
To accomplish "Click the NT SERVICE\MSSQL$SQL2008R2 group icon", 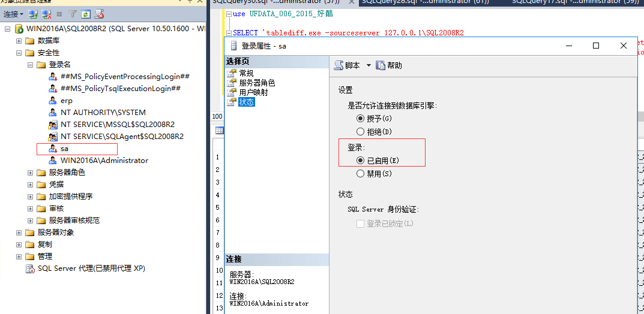I will 53,125.
